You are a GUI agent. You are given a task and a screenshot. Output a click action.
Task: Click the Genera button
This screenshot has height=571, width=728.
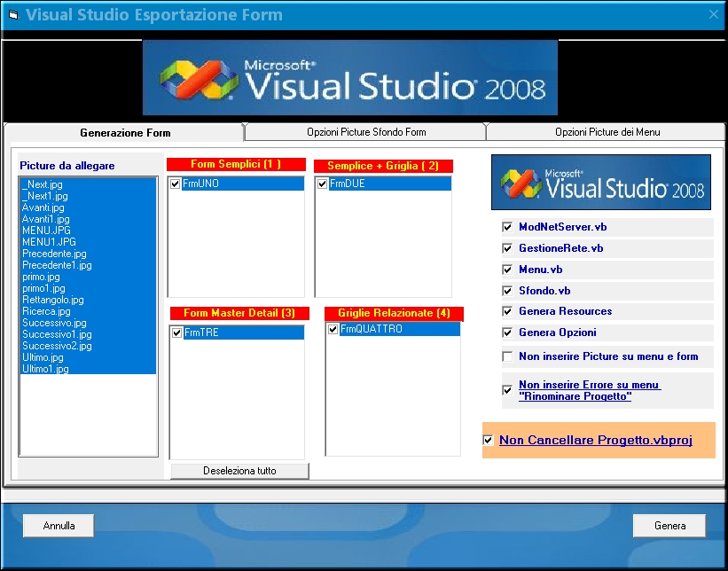pyautogui.click(x=669, y=526)
